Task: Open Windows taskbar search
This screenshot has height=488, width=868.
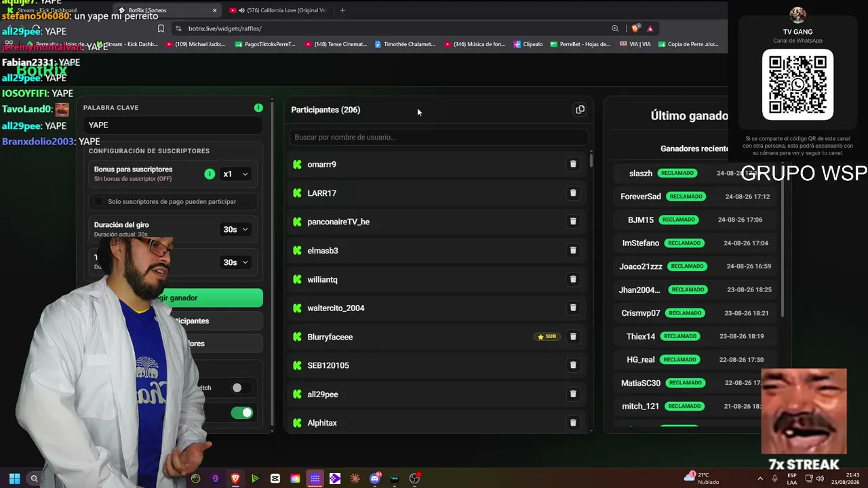Action: coord(34,479)
